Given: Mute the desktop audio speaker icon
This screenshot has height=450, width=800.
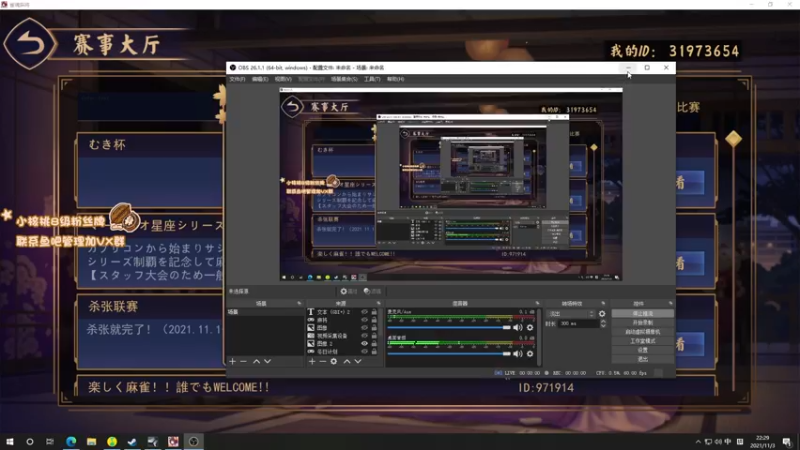Looking at the screenshot, I should (x=518, y=354).
